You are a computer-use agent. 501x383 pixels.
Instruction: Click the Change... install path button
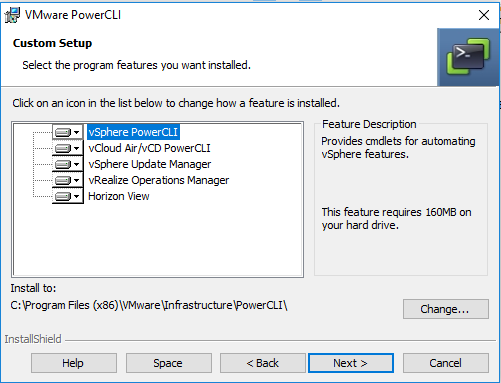tap(446, 309)
